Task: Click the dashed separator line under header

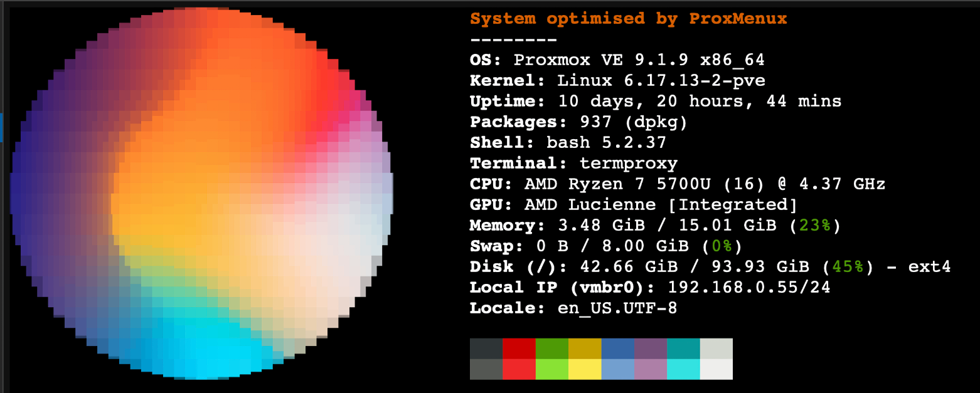Action: pyautogui.click(x=513, y=40)
